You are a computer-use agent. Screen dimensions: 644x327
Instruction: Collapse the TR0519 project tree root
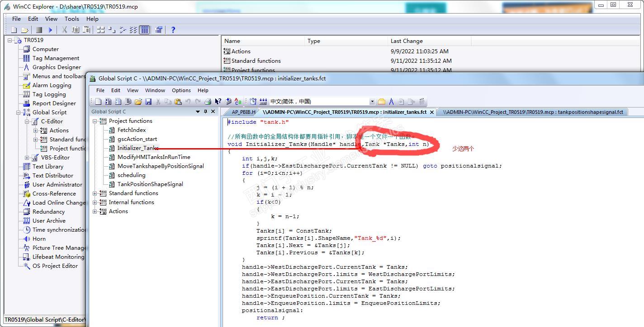9,40
